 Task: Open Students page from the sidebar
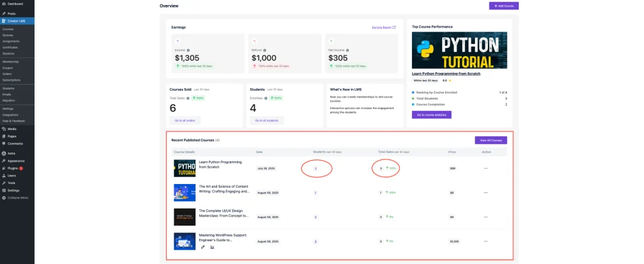point(8,88)
